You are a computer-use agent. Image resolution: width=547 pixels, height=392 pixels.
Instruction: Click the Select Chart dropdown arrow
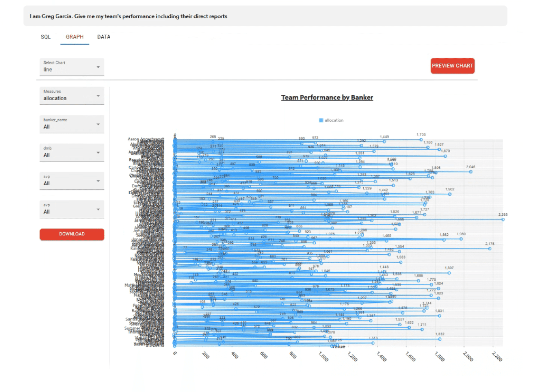98,67
